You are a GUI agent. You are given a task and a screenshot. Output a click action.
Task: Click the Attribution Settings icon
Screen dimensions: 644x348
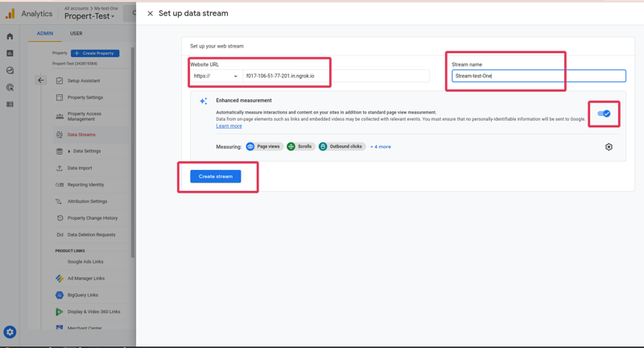(58, 201)
